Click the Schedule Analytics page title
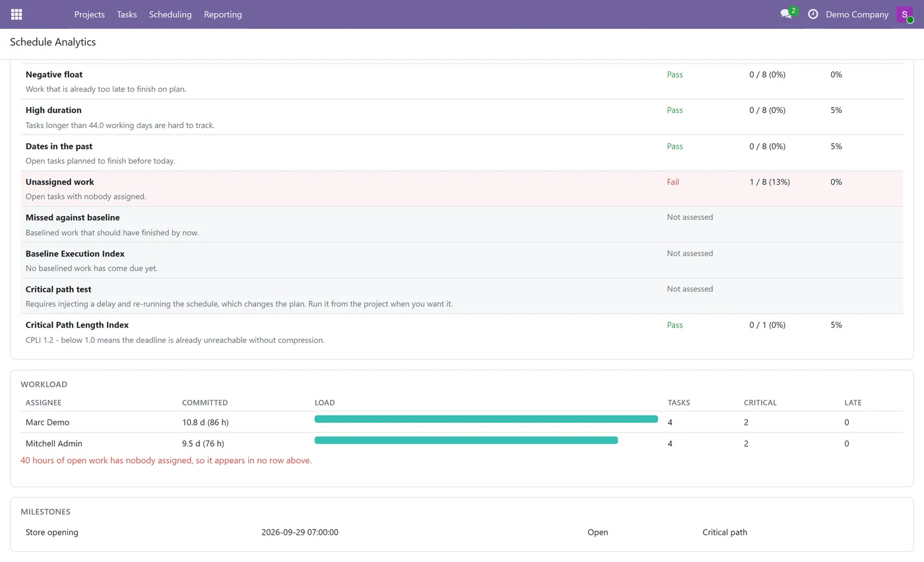 tap(53, 42)
